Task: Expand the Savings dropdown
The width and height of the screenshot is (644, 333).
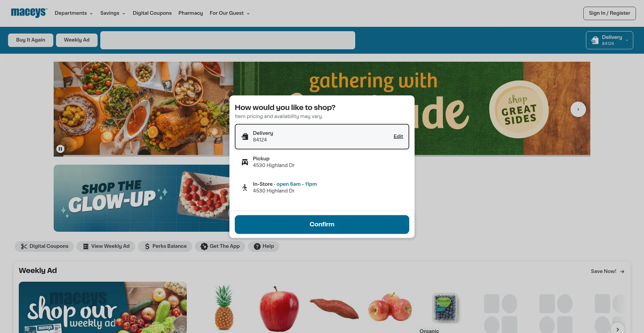Action: 113,13
